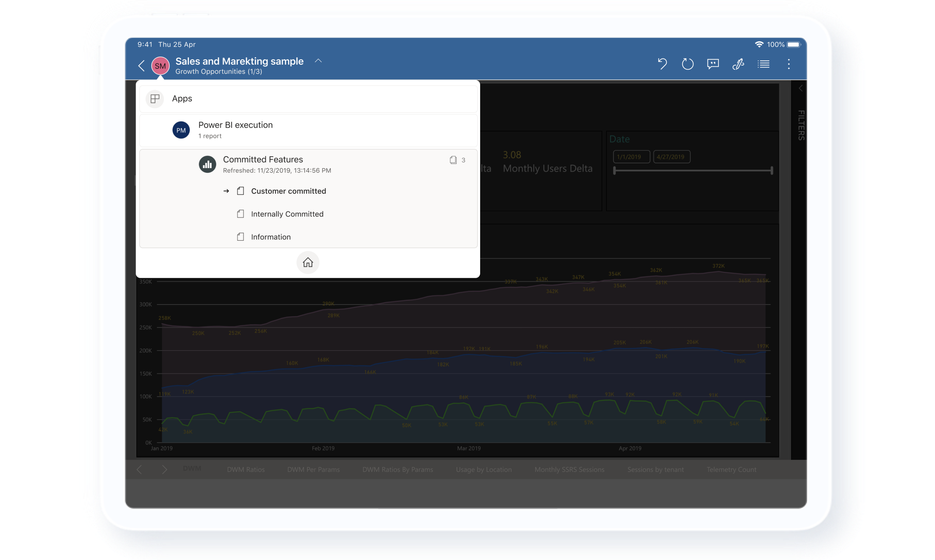The height and width of the screenshot is (560, 935).
Task: Tap the report title Sales and Marekting sample
Action: point(239,61)
